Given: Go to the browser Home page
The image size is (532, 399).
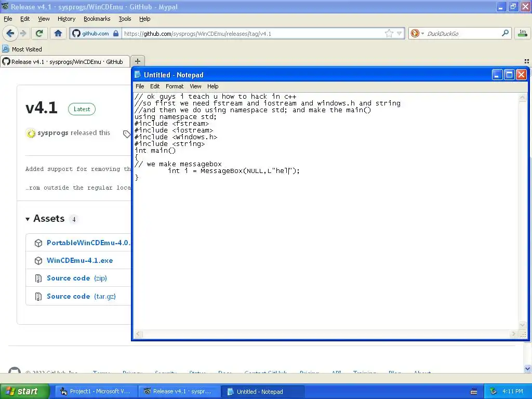Looking at the screenshot, I should pyautogui.click(x=58, y=33).
